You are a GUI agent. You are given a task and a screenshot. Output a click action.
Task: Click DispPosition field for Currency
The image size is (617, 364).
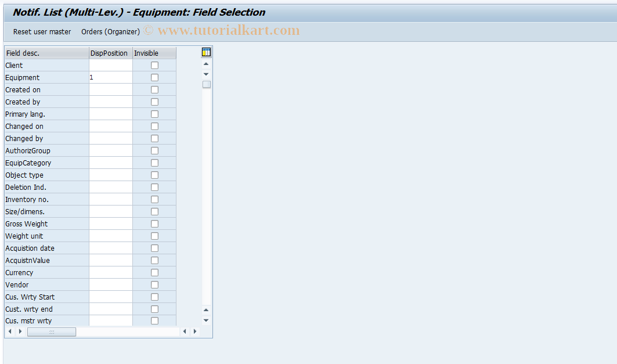111,273
